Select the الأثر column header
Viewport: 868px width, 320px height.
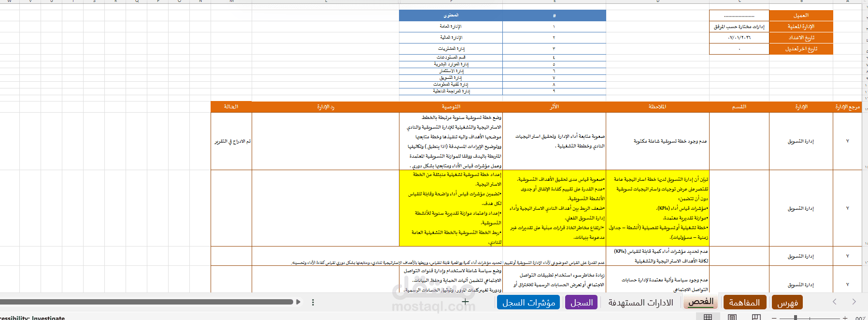click(554, 107)
